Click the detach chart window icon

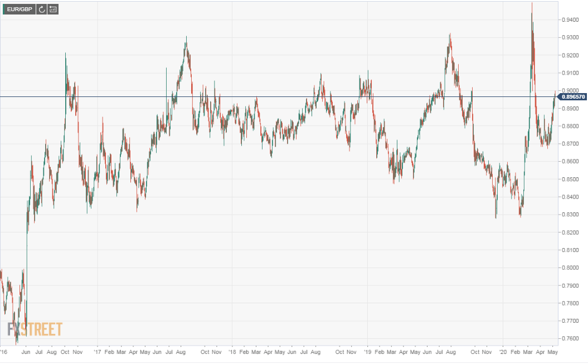click(x=53, y=9)
